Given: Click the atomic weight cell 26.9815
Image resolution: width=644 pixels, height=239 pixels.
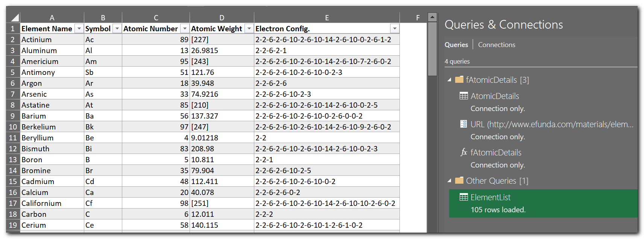Looking at the screenshot, I should point(222,50).
